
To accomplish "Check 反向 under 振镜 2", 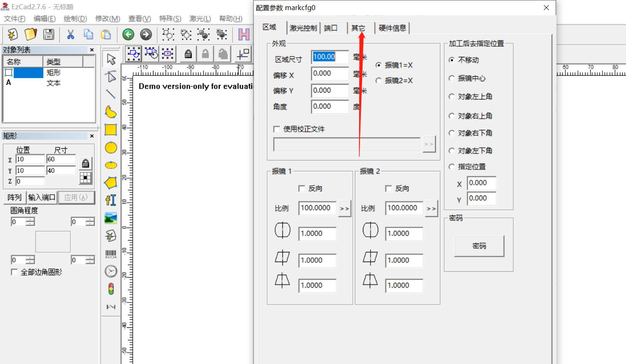I will 389,188.
